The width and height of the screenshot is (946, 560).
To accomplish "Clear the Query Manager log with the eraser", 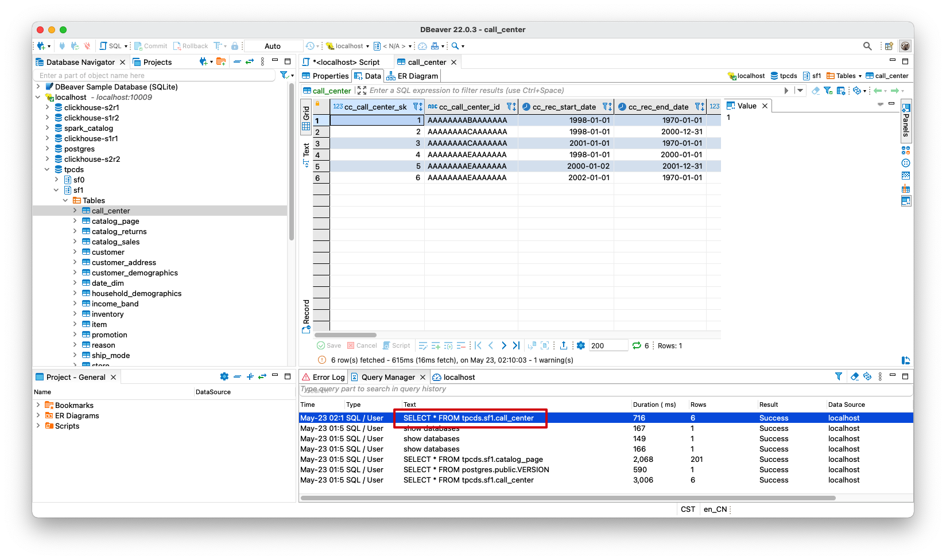I will tap(855, 376).
